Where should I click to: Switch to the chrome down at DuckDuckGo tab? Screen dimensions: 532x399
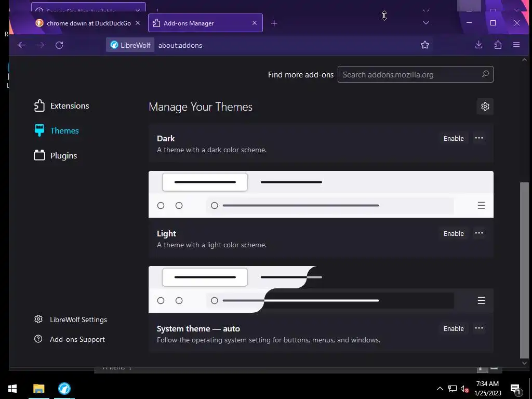click(88, 23)
